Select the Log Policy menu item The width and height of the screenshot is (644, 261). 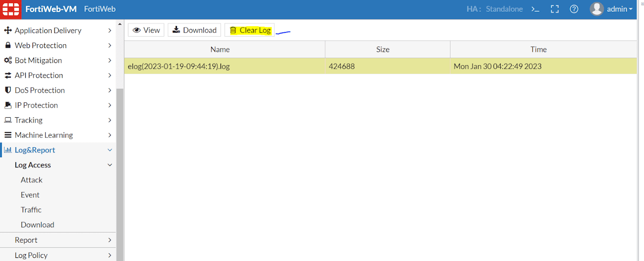[31, 256]
